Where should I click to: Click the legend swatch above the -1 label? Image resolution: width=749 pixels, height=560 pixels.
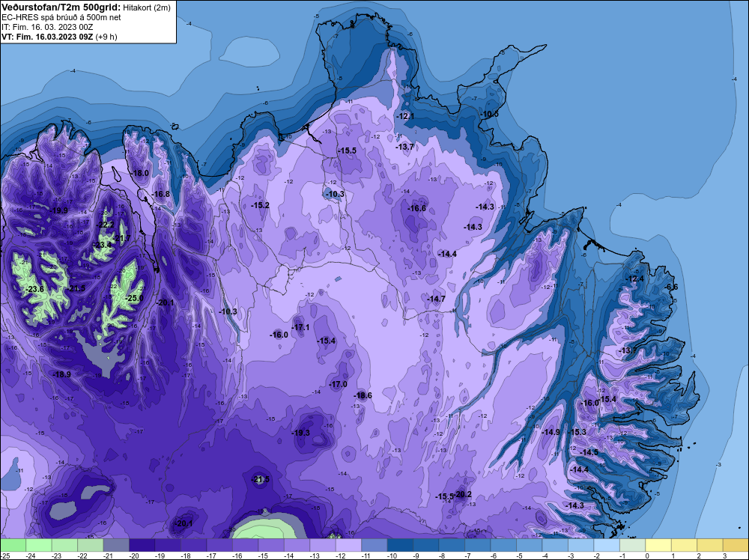point(632,545)
